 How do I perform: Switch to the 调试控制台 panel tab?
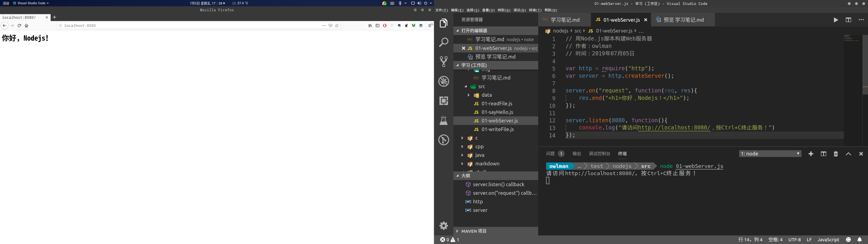click(599, 154)
